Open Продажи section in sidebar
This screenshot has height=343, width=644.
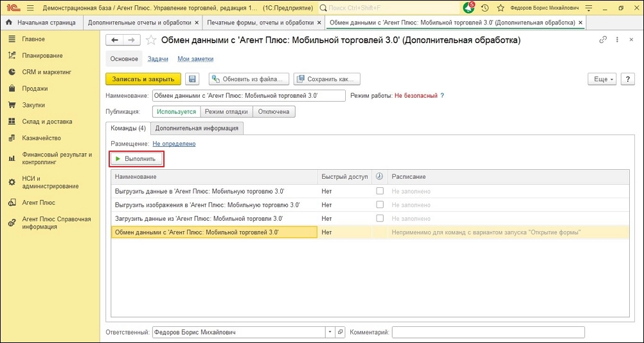[x=35, y=88]
